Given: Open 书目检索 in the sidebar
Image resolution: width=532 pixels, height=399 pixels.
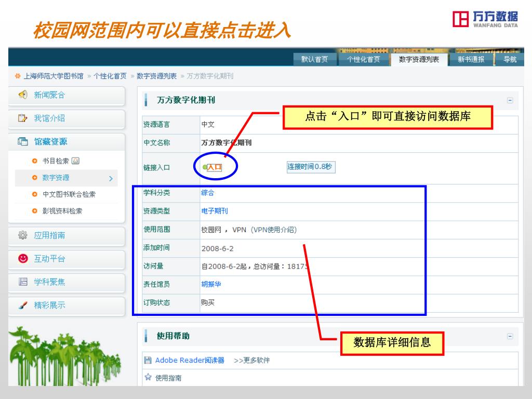Looking at the screenshot, I should (x=56, y=161).
